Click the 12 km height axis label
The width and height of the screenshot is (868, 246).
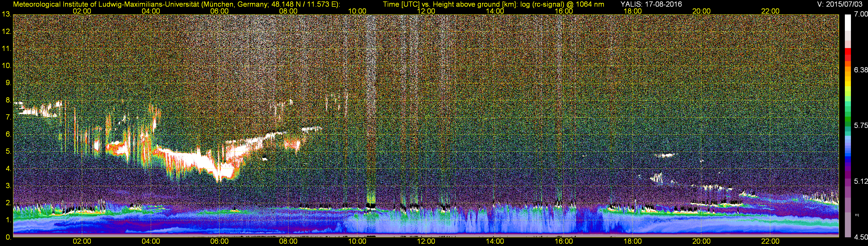[6, 32]
